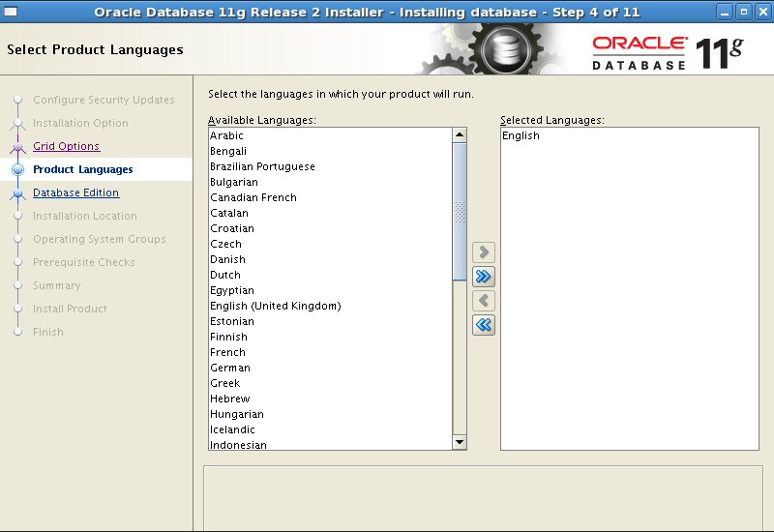Click the Summary step
This screenshot has width=774, height=532.
point(57,285)
